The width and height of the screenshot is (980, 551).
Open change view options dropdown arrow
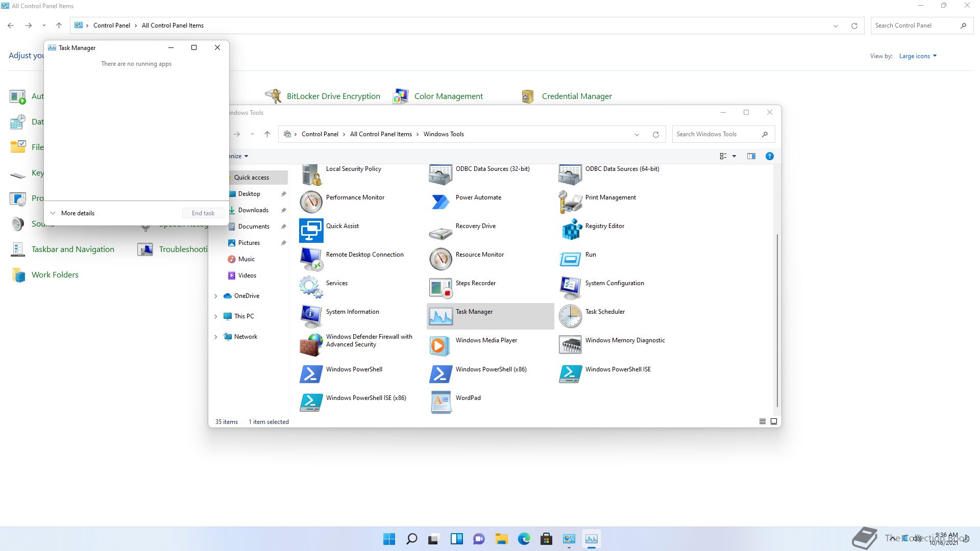(734, 156)
